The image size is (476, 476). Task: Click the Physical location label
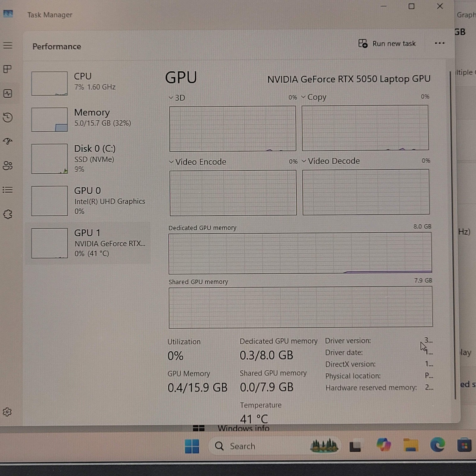(x=353, y=376)
